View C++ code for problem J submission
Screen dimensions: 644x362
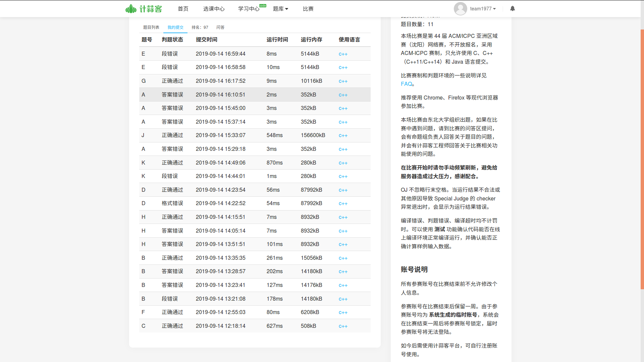[343, 135]
